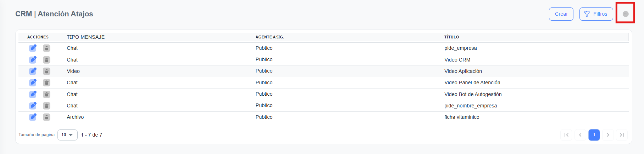Go to the previous page
Viewport: 644px width, 154px height.
(580, 135)
